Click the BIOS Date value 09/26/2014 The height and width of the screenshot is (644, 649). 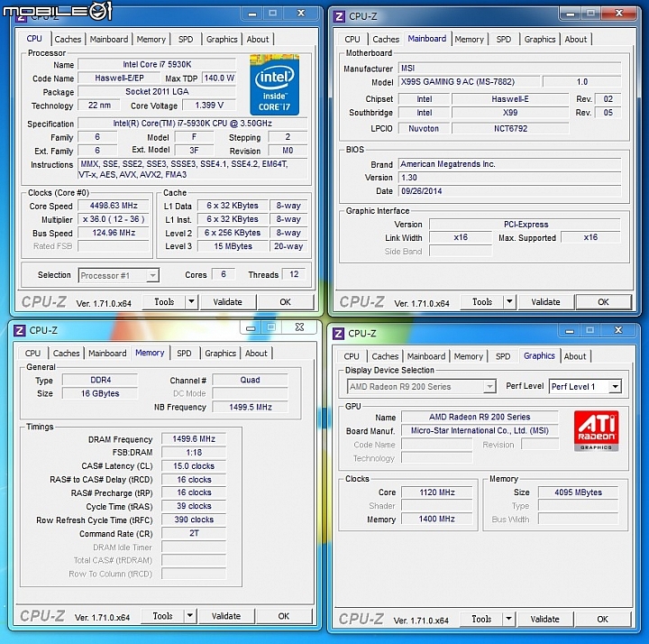[509, 191]
